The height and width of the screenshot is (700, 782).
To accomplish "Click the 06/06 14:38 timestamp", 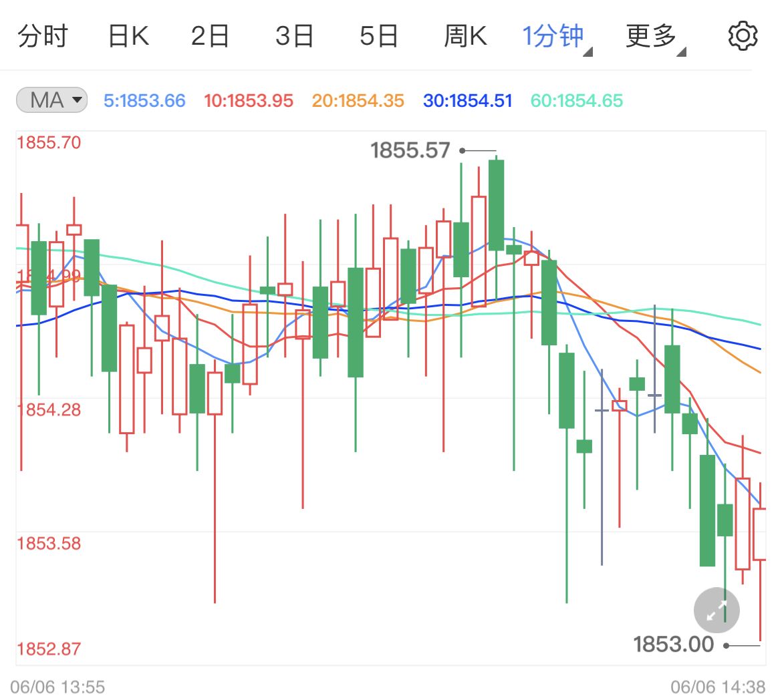I will point(717,685).
